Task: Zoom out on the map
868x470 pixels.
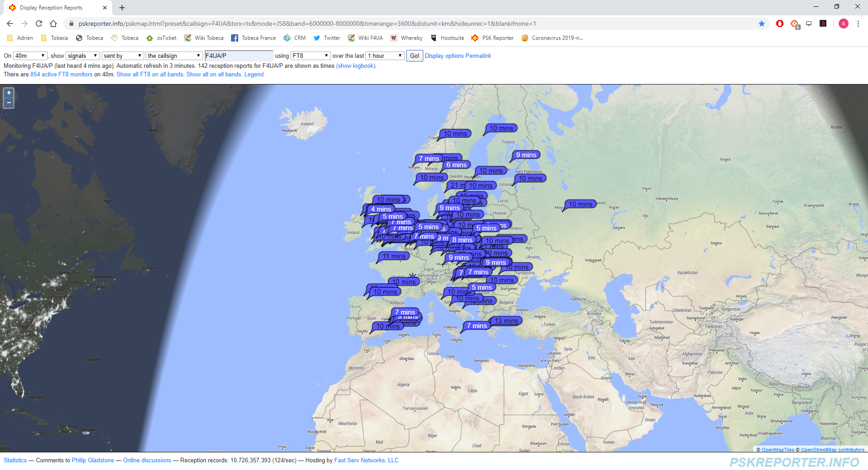Action: [9, 103]
